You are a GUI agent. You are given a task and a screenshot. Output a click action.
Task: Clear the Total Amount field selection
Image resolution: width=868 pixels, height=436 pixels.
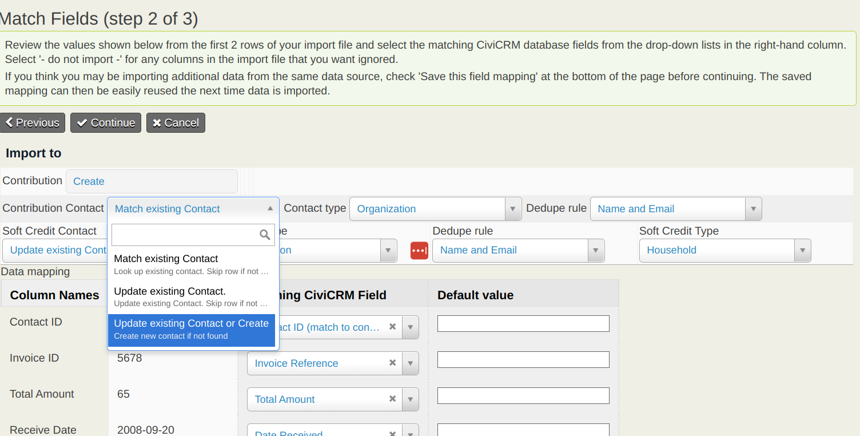click(x=392, y=399)
